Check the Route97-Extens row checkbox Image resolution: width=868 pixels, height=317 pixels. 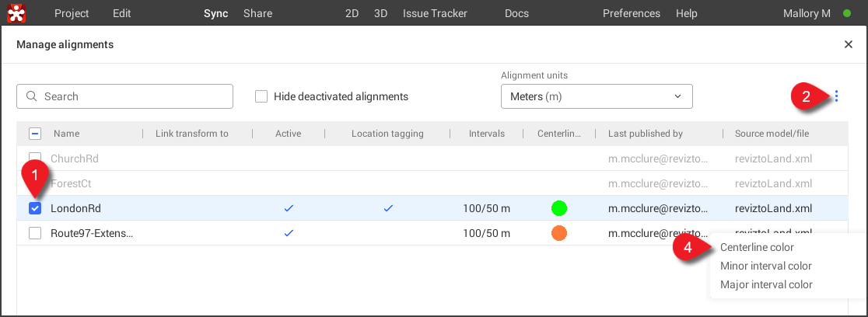tap(35, 233)
